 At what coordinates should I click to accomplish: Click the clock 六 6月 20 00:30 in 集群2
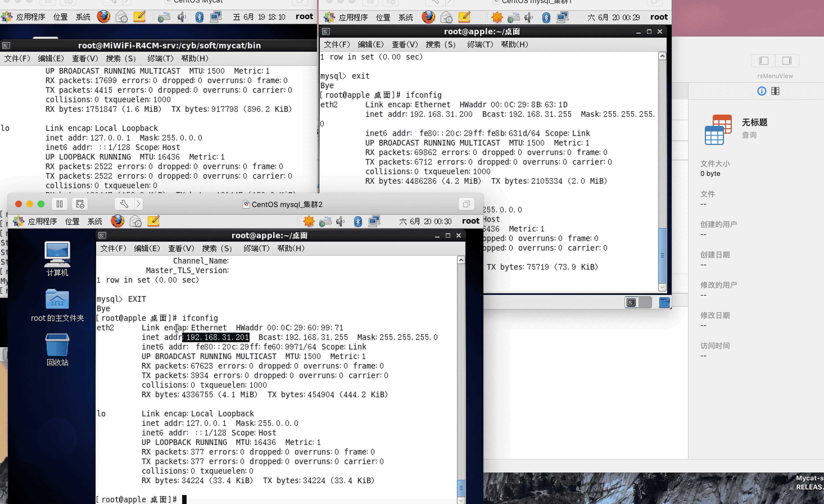coord(425,221)
